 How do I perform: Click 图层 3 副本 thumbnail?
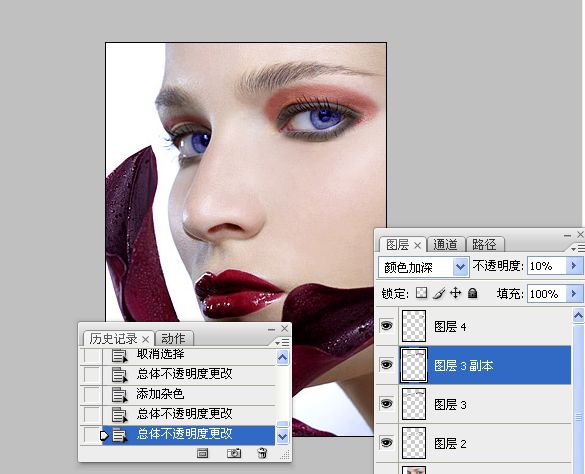[414, 365]
